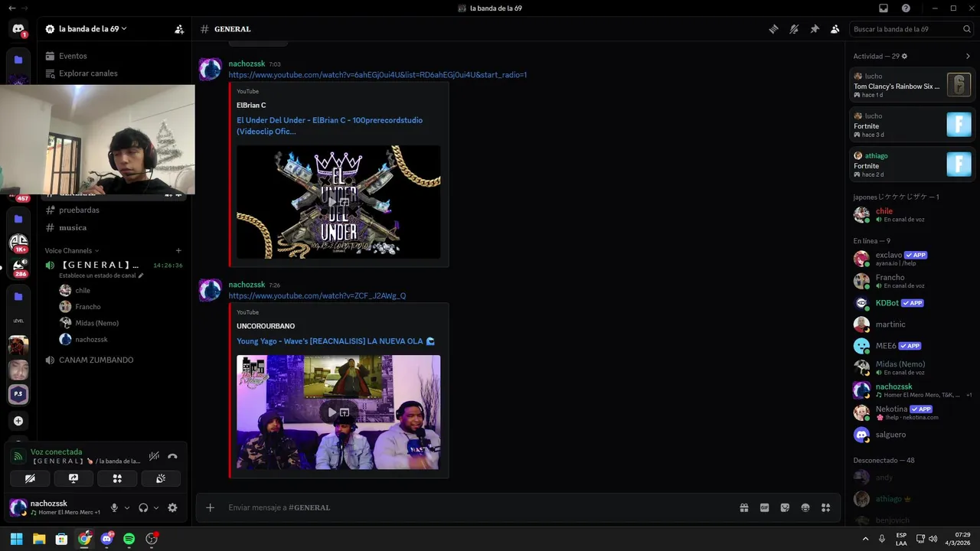Image resolution: width=980 pixels, height=551 pixels.
Task: Open the P.S server icon
Action: click(18, 394)
